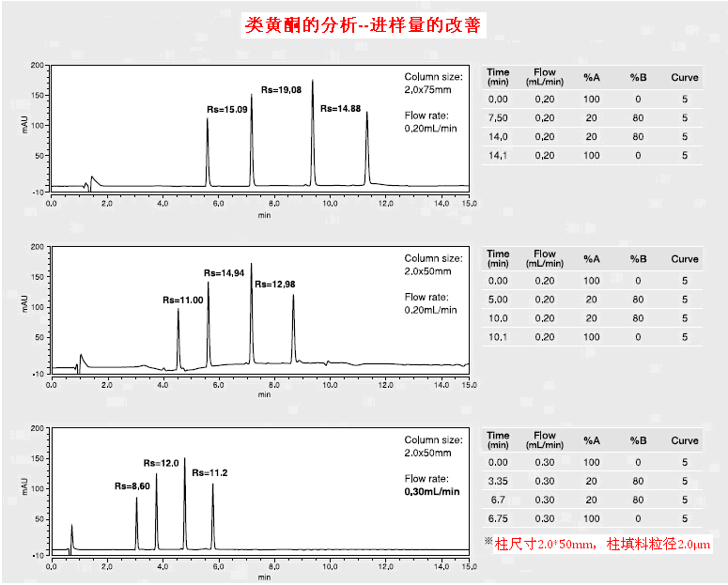Click the 2,0x75mm column size text

click(427, 90)
